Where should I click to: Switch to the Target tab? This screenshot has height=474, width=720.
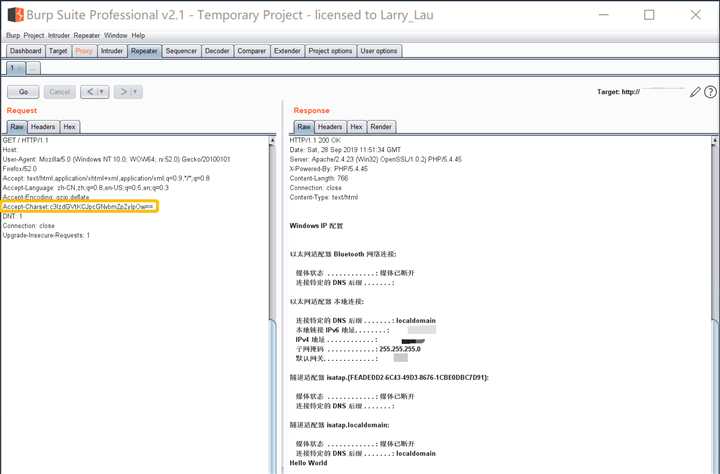(x=58, y=51)
